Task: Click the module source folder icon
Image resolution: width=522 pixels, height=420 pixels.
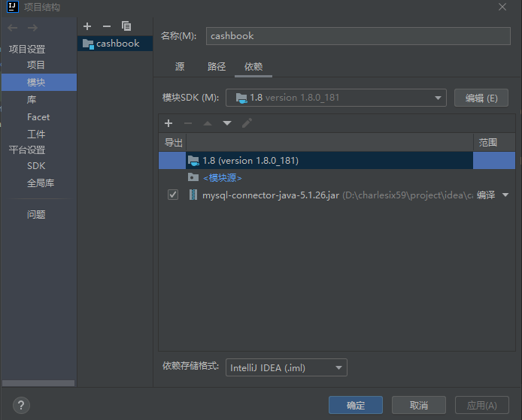Action: click(193, 177)
